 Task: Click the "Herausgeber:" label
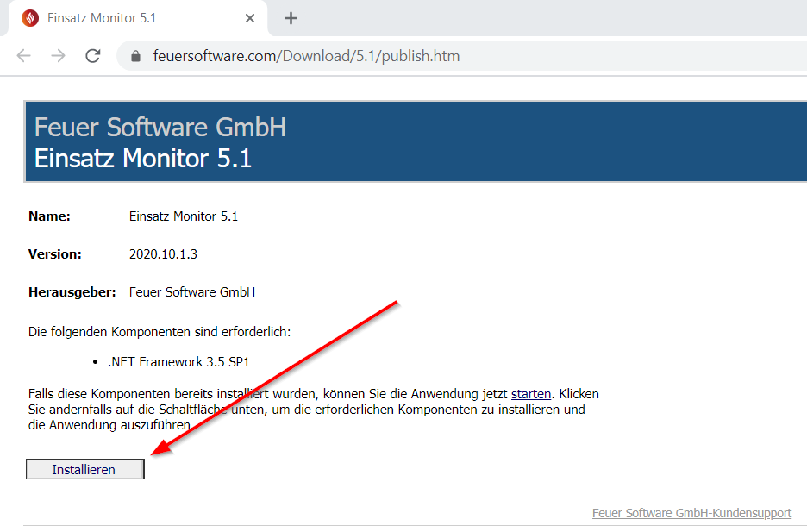(x=72, y=292)
